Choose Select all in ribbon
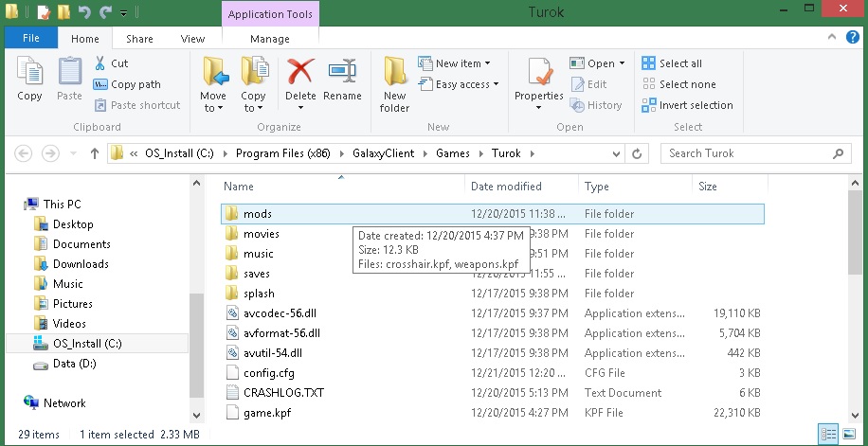The image size is (868, 446). click(x=672, y=63)
